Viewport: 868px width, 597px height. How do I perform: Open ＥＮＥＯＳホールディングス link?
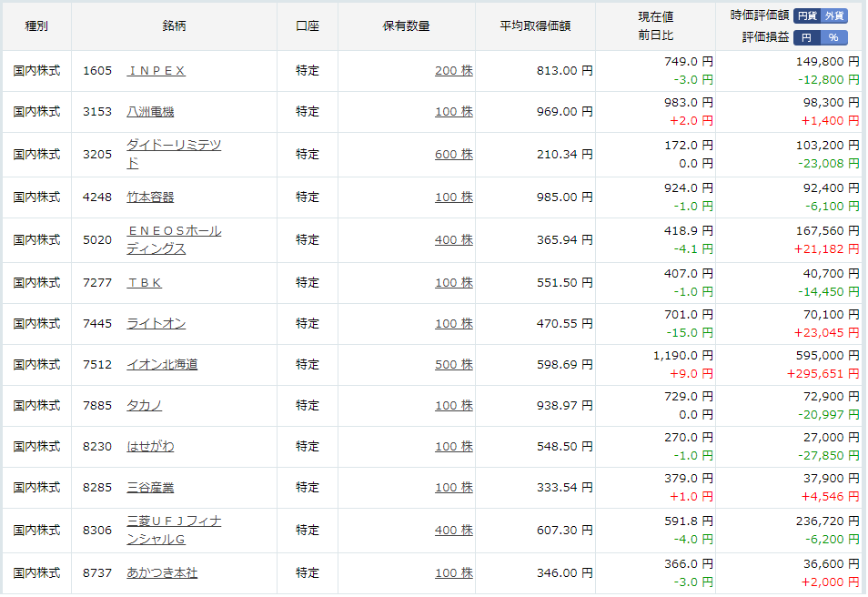point(174,239)
